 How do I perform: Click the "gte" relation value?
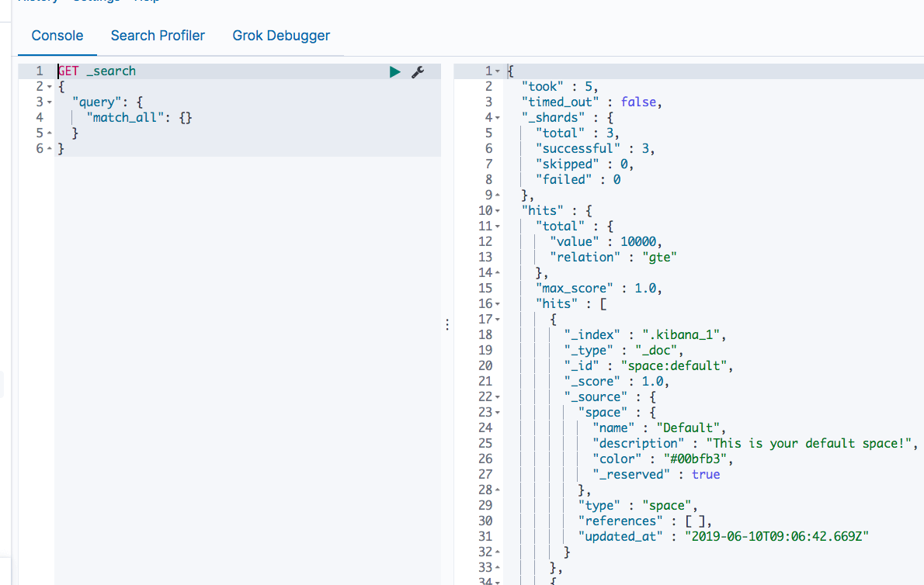point(659,258)
